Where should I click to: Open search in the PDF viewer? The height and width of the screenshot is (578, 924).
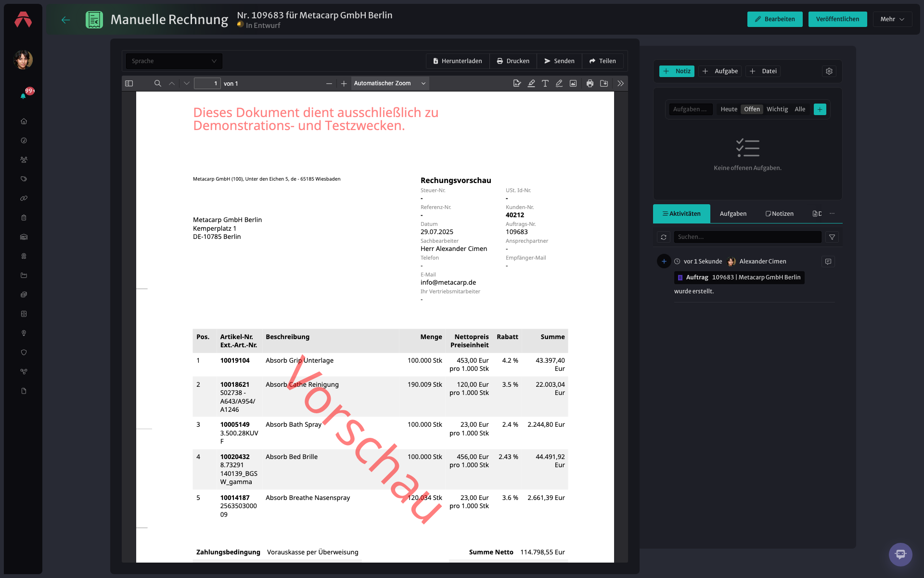[x=157, y=83]
